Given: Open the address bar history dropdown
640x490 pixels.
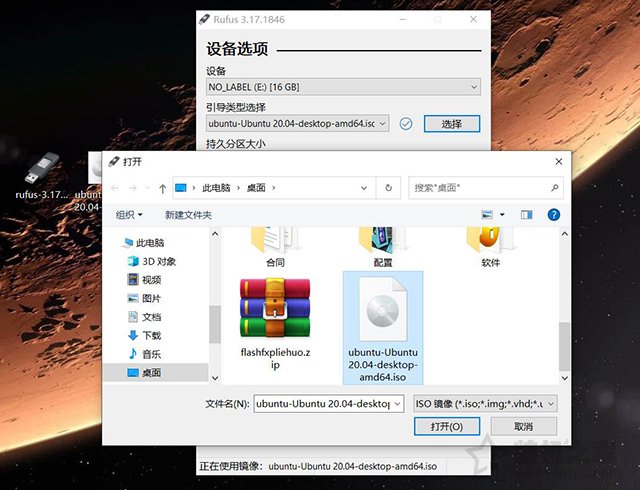Looking at the screenshot, I should (x=364, y=188).
